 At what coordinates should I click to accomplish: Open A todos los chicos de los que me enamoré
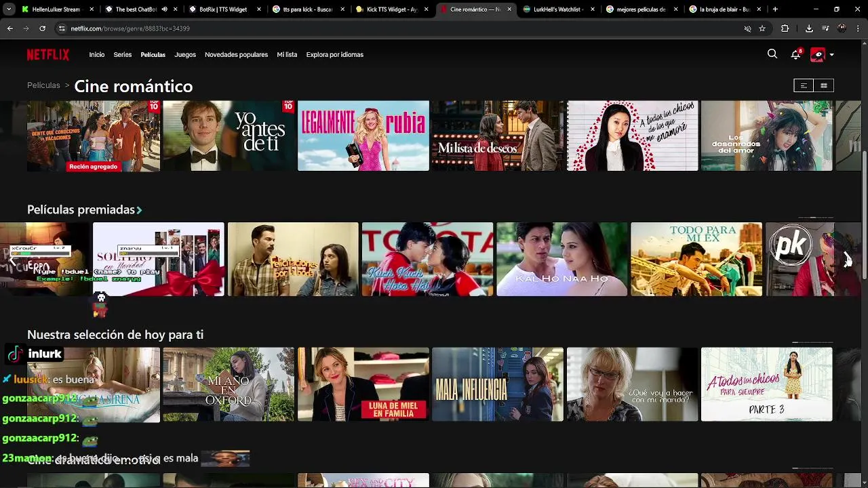tap(633, 136)
